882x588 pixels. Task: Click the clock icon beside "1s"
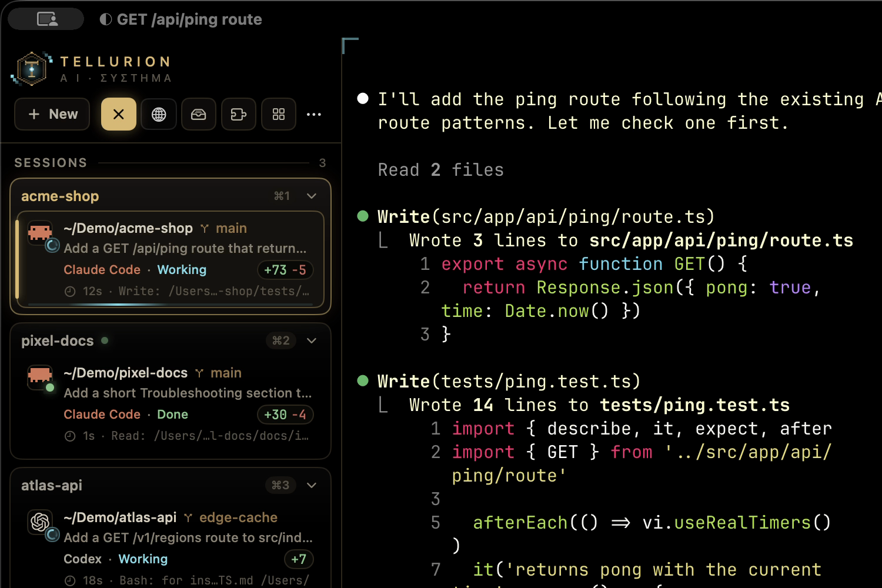point(70,436)
